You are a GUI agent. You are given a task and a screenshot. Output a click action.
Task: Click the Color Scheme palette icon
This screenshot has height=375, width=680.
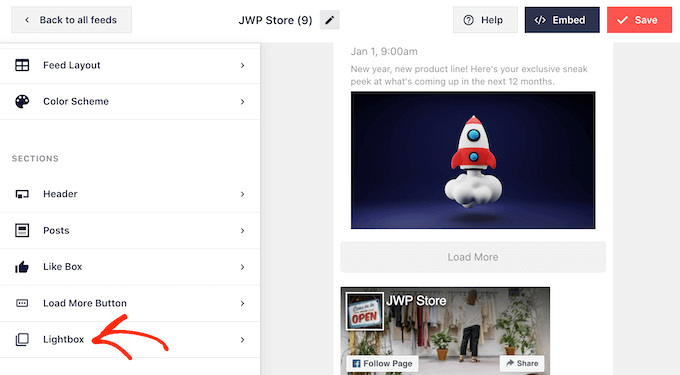click(x=22, y=101)
